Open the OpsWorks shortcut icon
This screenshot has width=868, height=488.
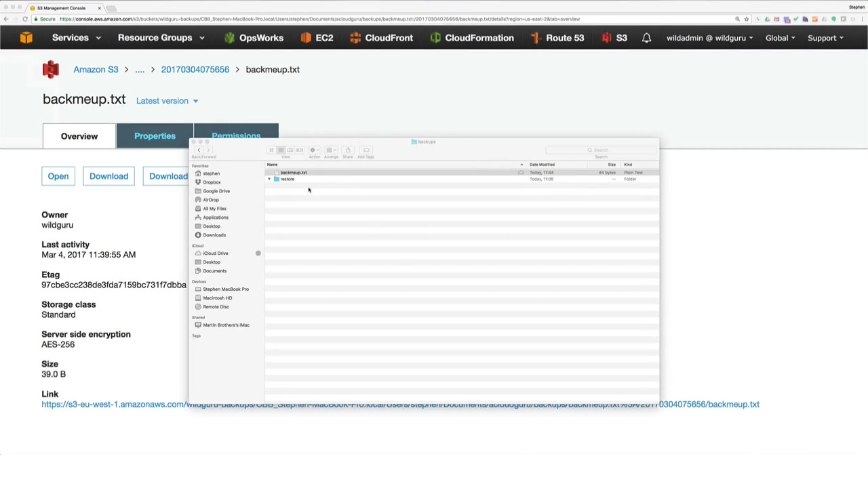pyautogui.click(x=229, y=38)
